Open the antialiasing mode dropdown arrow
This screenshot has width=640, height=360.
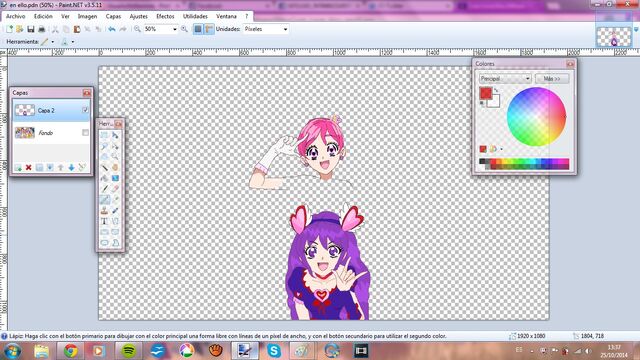(73, 42)
